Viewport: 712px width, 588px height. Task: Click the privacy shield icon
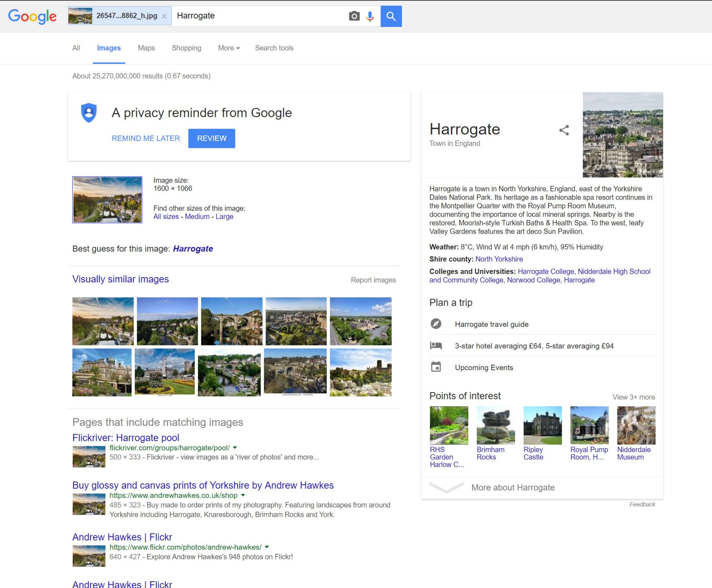tap(89, 112)
